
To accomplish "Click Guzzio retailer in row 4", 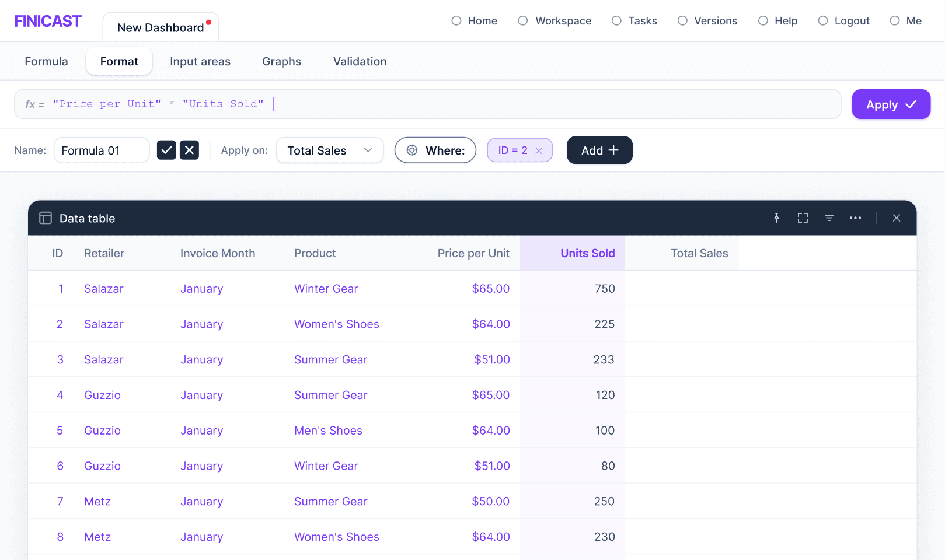I will (x=102, y=395).
